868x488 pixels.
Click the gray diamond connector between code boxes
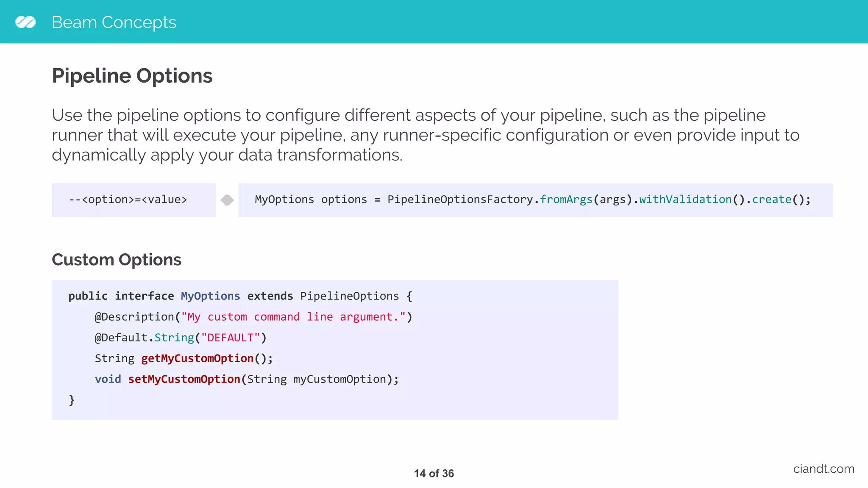coord(227,200)
